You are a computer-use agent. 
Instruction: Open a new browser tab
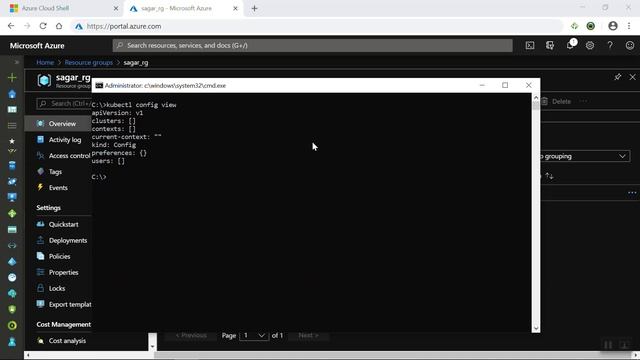[254, 8]
